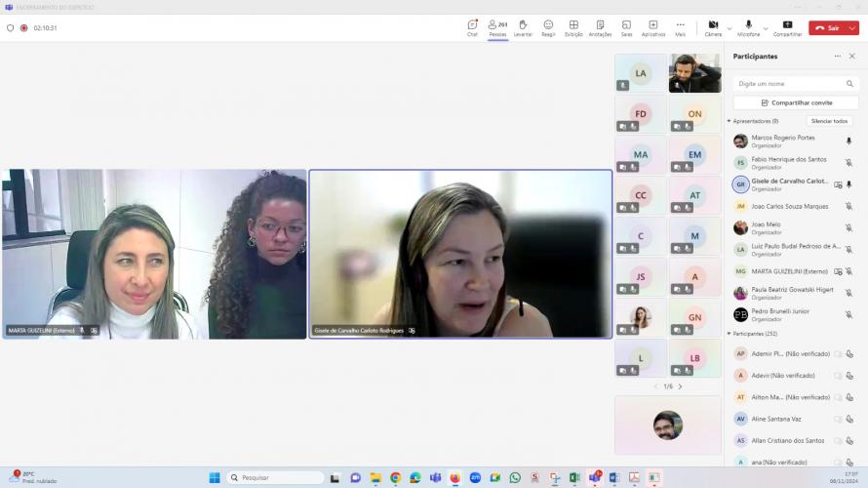Collapse the Apresentadores section
This screenshot has width=868, height=488.
pos(729,121)
